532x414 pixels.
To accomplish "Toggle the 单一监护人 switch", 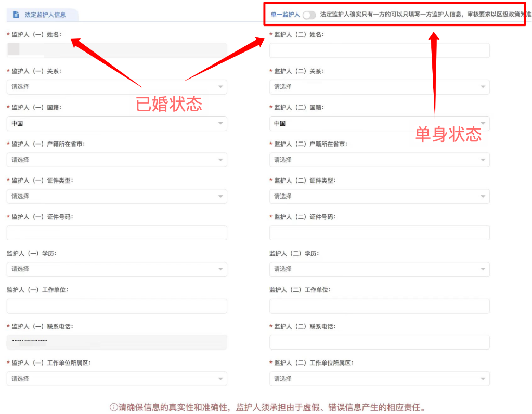I will click(x=309, y=15).
